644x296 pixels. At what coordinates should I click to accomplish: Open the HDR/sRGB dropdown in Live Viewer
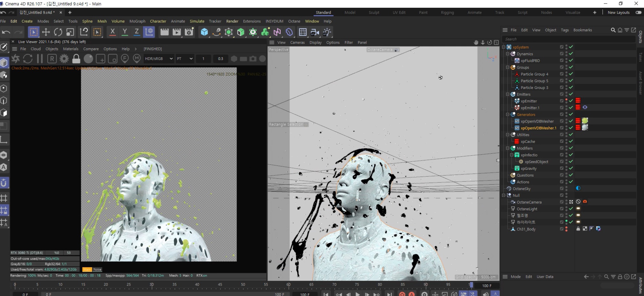pos(159,59)
